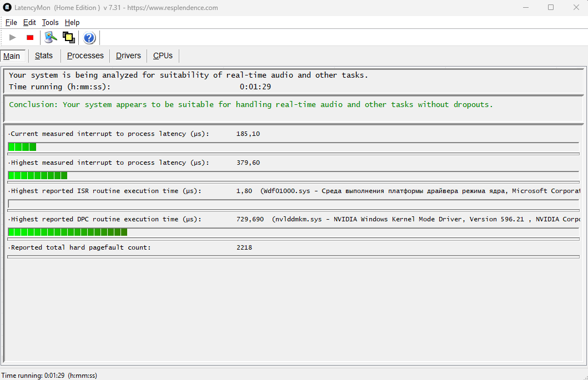Click the copy report windows icon

69,38
